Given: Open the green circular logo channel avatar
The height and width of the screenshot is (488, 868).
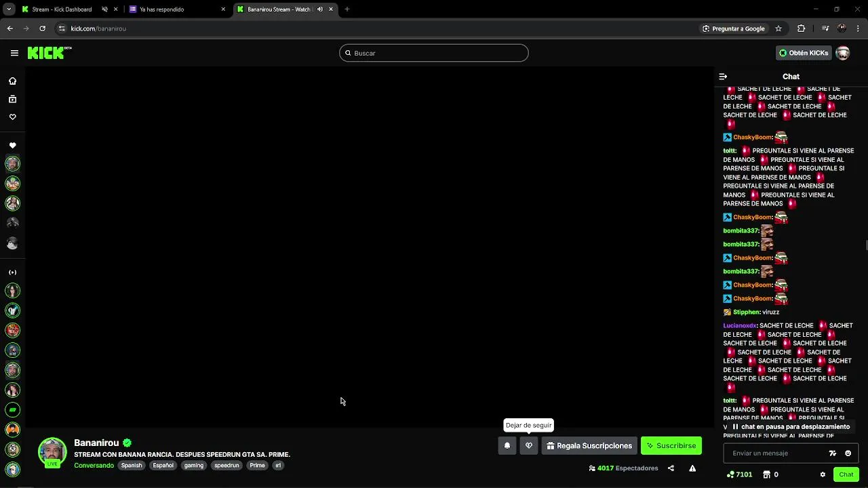Looking at the screenshot, I should [x=12, y=409].
